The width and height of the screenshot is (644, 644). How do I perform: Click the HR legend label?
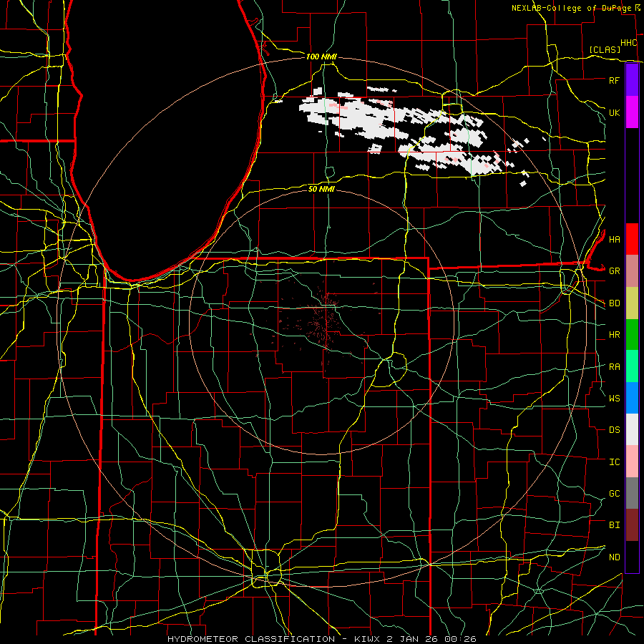pos(614,335)
